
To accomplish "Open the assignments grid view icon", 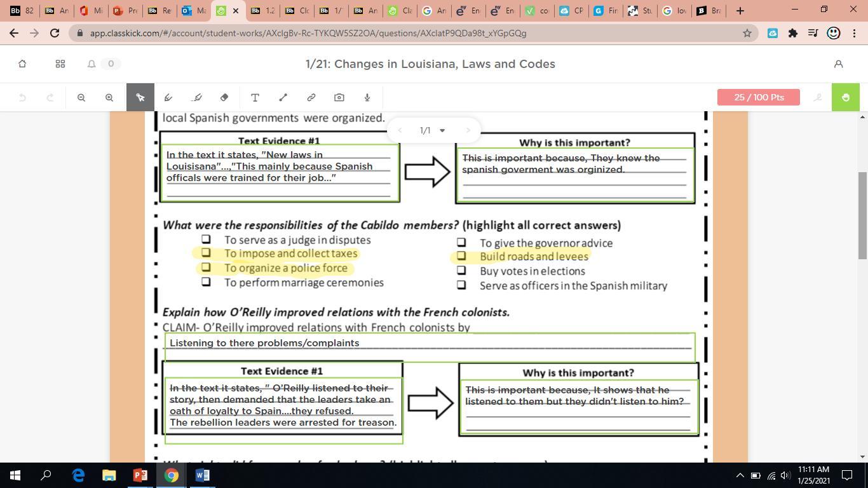I will tap(60, 64).
